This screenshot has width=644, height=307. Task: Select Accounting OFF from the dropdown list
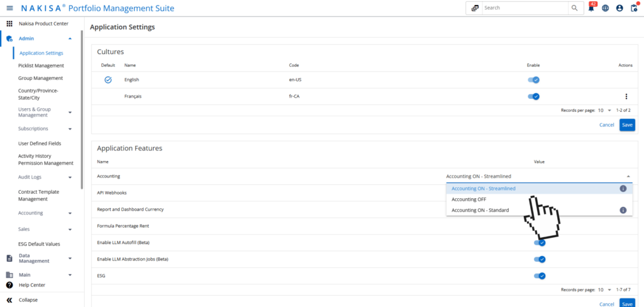click(x=469, y=199)
